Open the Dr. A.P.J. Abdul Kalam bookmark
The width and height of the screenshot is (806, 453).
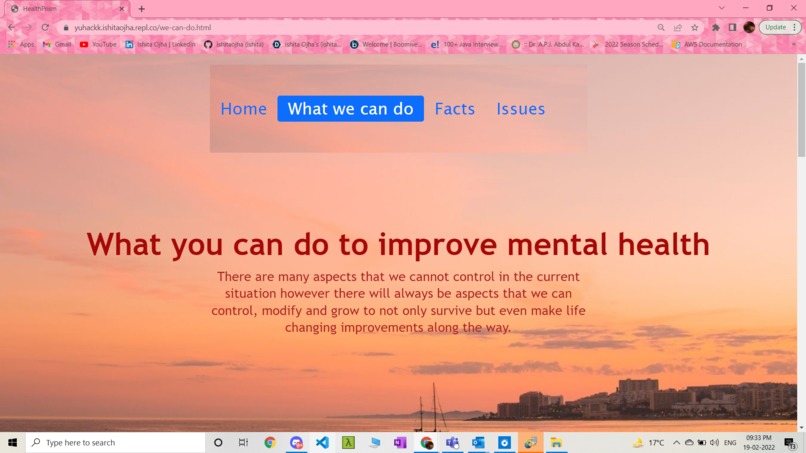tap(547, 45)
